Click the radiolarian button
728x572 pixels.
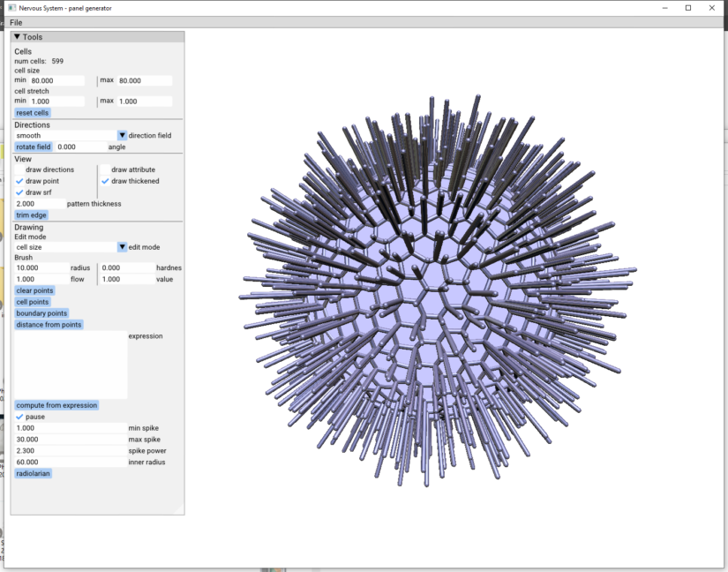(x=34, y=473)
